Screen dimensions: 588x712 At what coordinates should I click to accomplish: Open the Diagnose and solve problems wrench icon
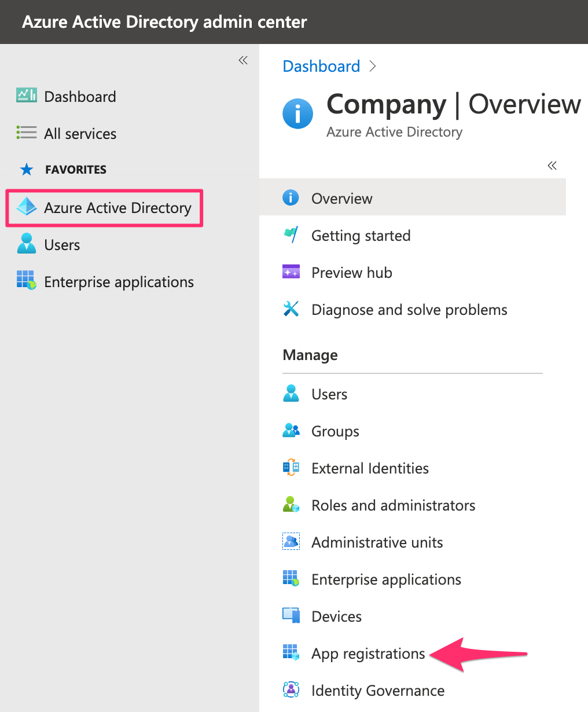(291, 309)
